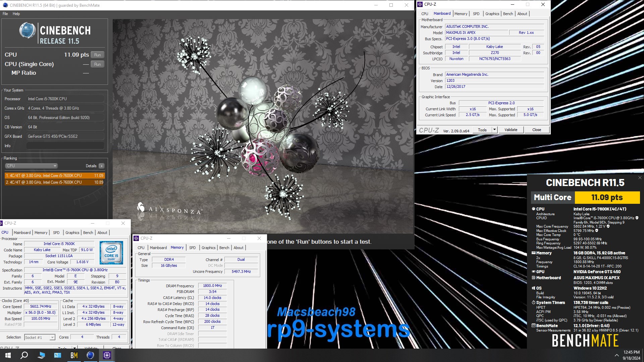The height and width of the screenshot is (362, 644).
Task: Click the Core Voltage 1.616 V value
Action: click(x=82, y=262)
